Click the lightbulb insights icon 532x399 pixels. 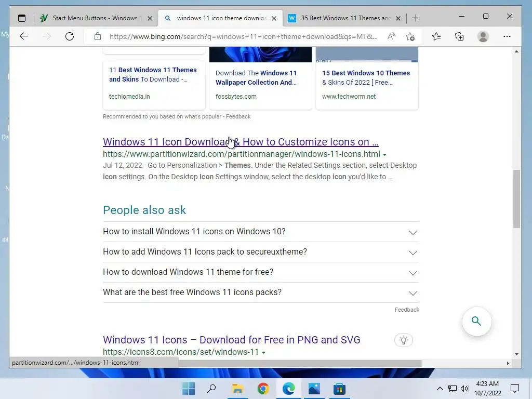click(x=403, y=340)
